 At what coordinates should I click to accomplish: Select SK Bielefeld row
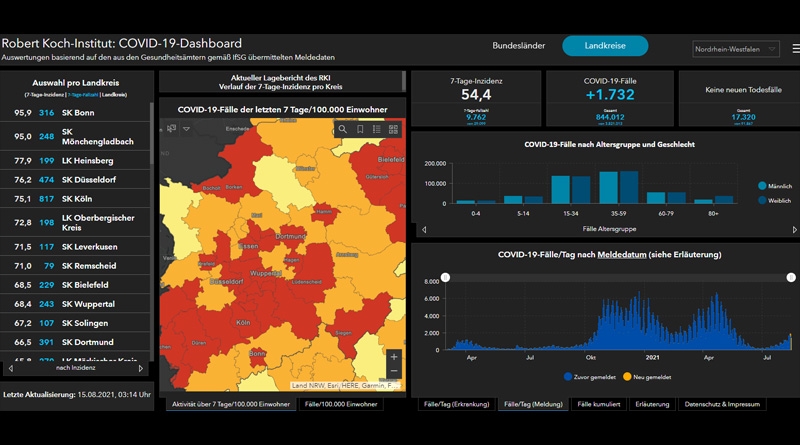coord(75,285)
